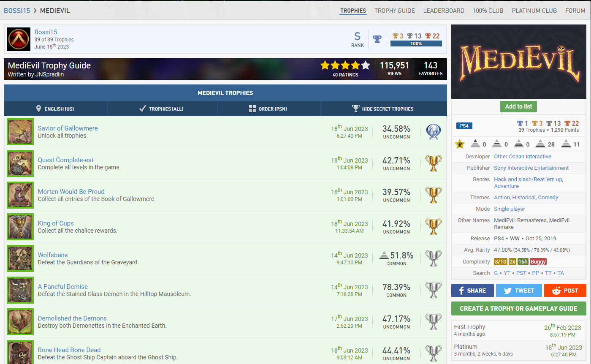Open the Trophies (All) filter
This screenshot has height=364, width=591.
(x=162, y=109)
